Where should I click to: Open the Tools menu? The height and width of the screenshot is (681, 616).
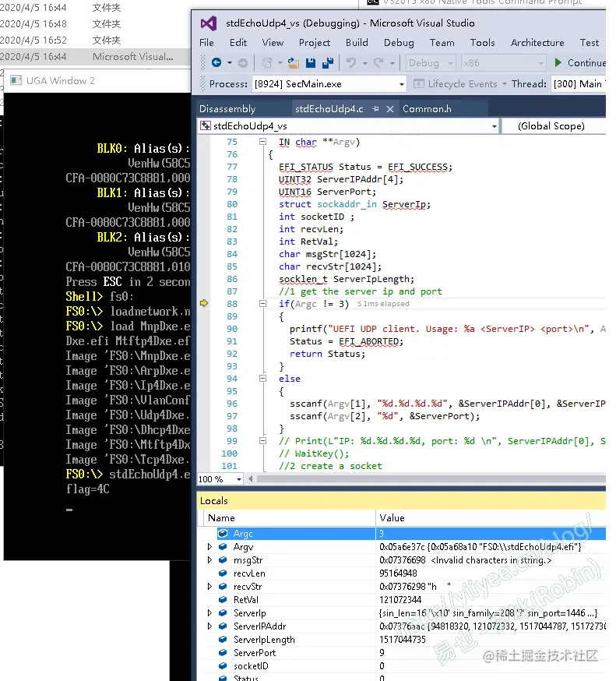tap(482, 43)
